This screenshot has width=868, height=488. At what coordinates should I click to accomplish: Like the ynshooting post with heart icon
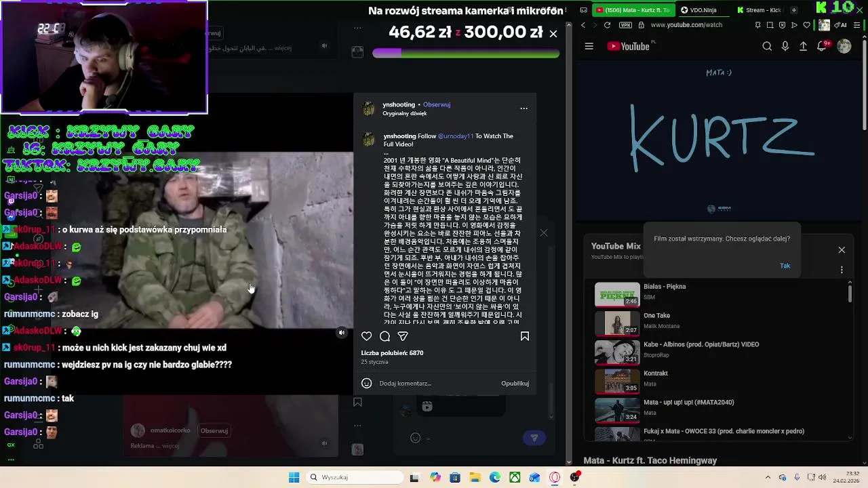point(366,336)
